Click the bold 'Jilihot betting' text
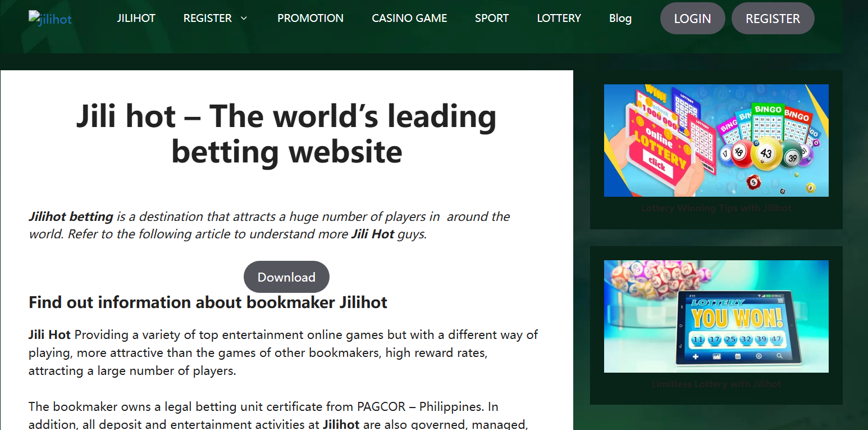 coord(71,217)
